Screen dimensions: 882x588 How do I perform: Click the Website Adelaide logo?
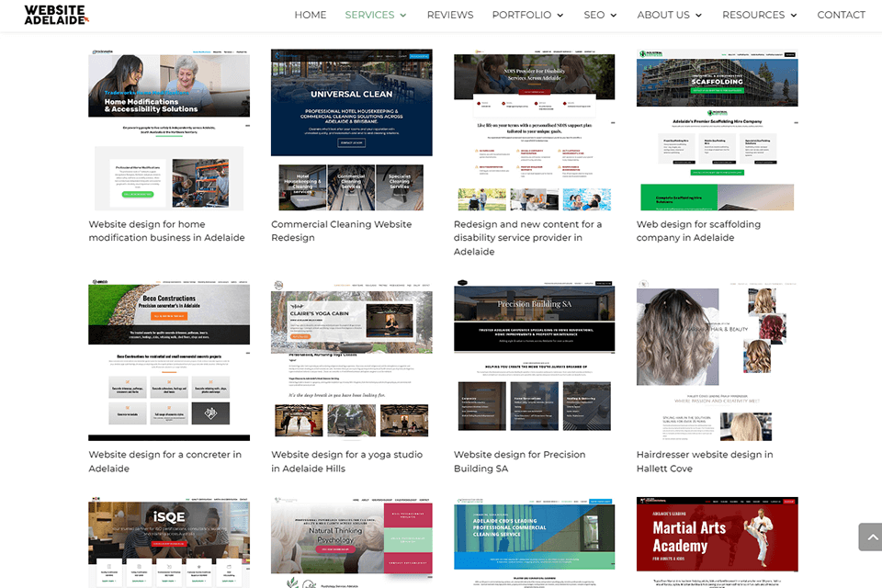click(x=56, y=15)
